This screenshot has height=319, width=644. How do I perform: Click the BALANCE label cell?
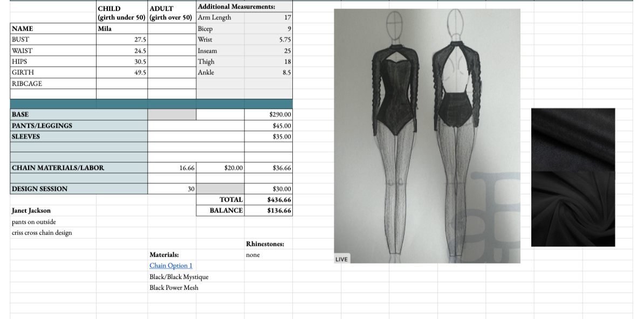[220, 210]
